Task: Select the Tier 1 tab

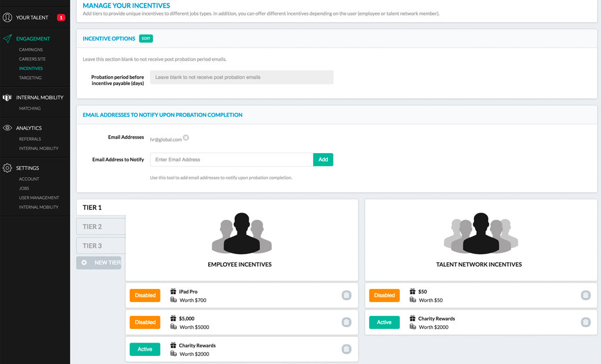Action: (101, 207)
